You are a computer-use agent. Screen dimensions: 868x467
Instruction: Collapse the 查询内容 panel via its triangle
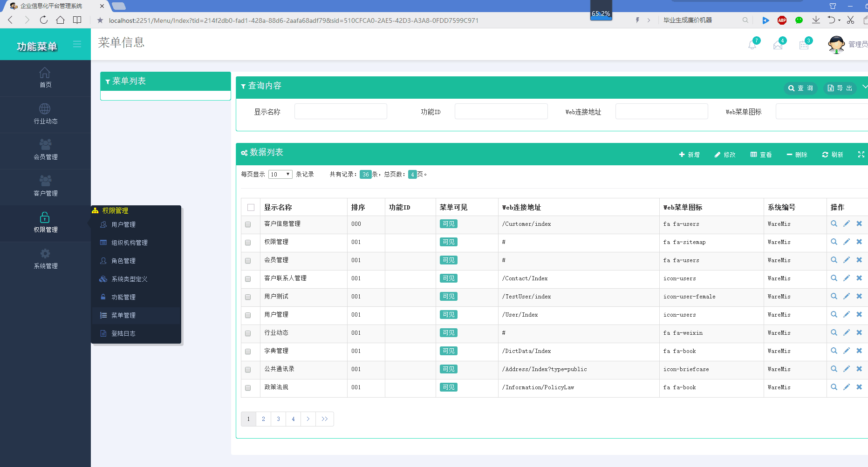[x=243, y=86]
